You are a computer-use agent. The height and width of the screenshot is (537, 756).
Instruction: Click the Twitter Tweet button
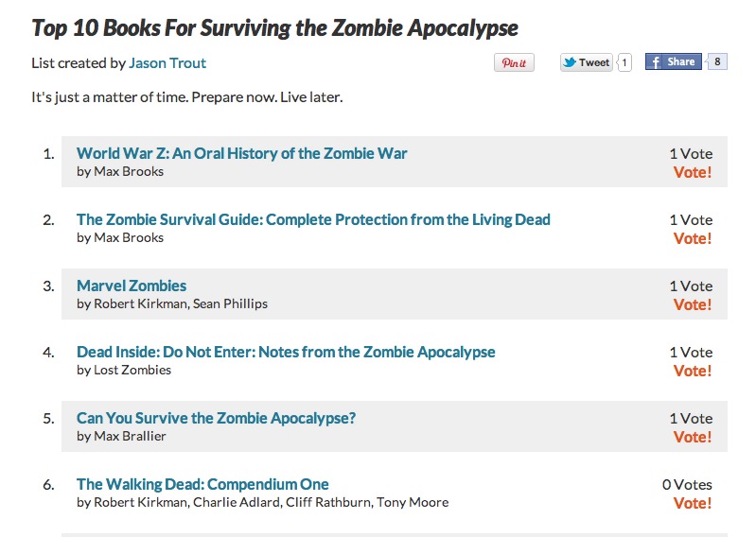[587, 62]
